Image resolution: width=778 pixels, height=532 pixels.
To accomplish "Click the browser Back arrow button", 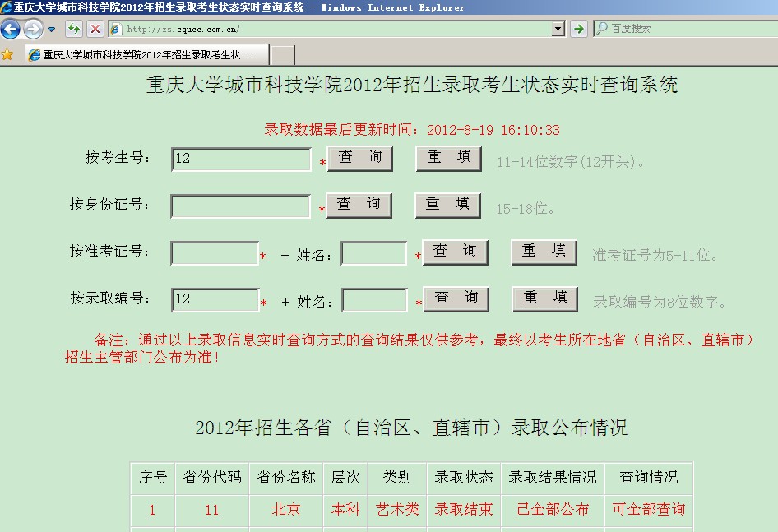I will coord(11,30).
